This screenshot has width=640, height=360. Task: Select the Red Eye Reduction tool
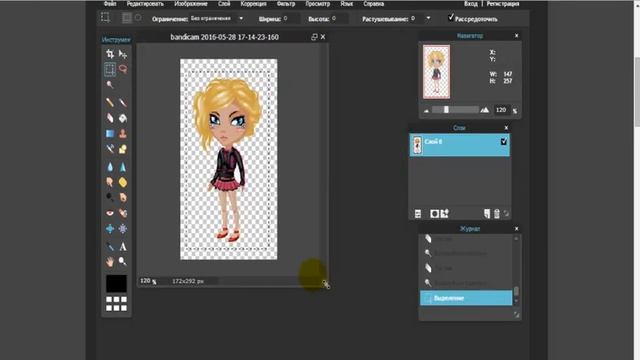tap(110, 213)
